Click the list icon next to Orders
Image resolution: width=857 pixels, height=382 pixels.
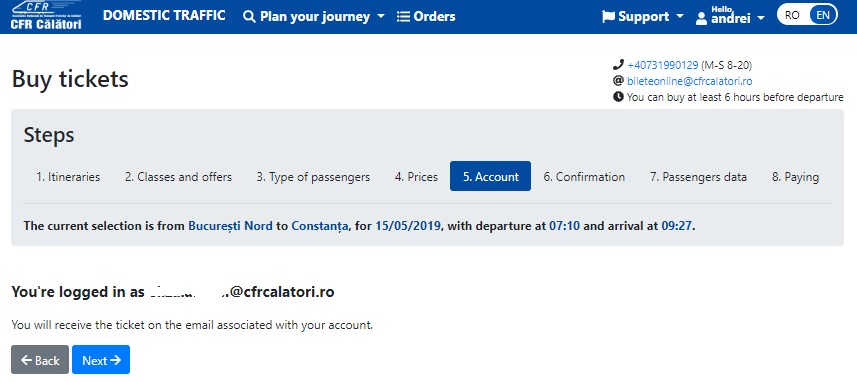pos(403,16)
